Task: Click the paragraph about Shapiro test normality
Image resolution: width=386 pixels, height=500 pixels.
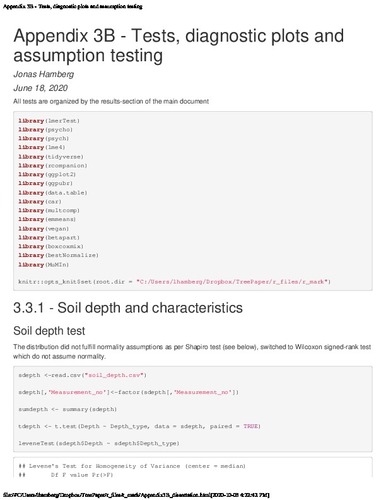Action: pyautogui.click(x=192, y=352)
